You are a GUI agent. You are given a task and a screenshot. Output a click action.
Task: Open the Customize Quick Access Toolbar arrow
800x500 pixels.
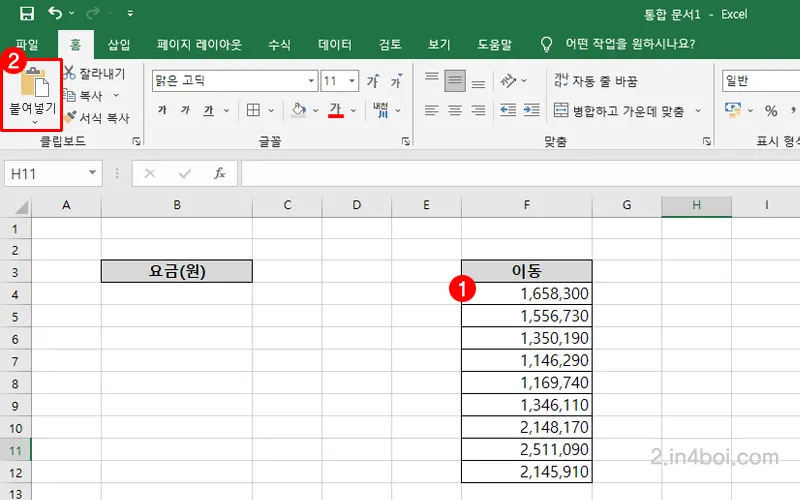point(130,13)
